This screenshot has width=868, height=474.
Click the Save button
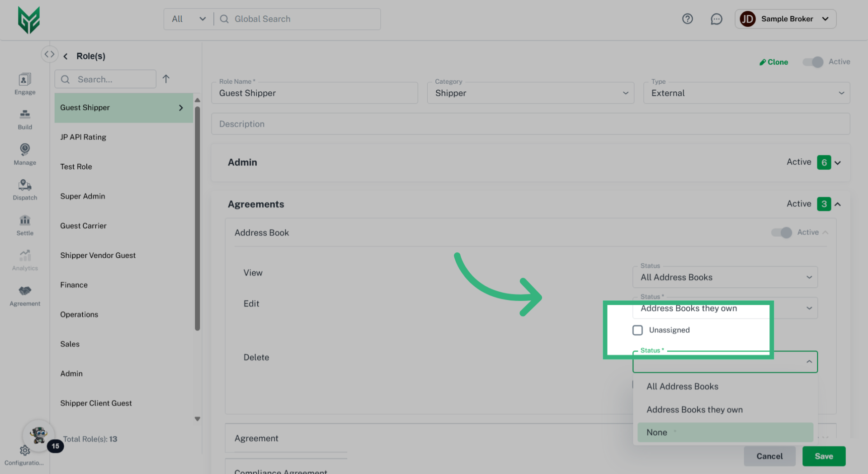824,456
